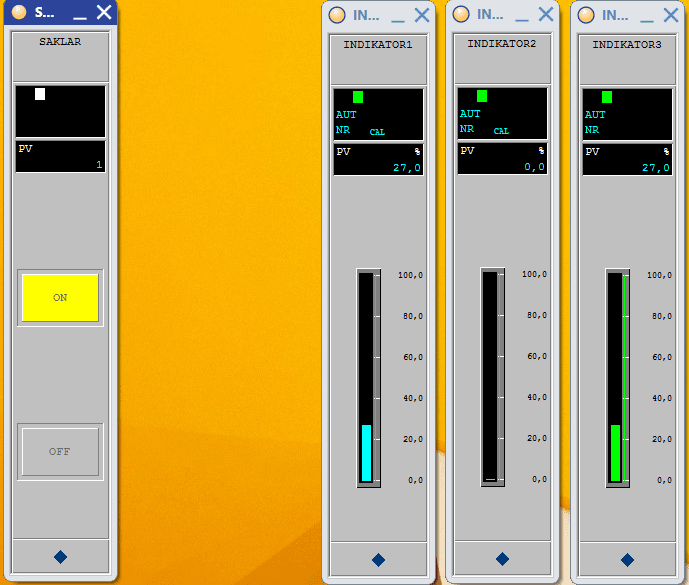This screenshot has height=585, width=689.
Task: Click AUT mode text in INDIKATOR2
Action: pyautogui.click(x=470, y=114)
